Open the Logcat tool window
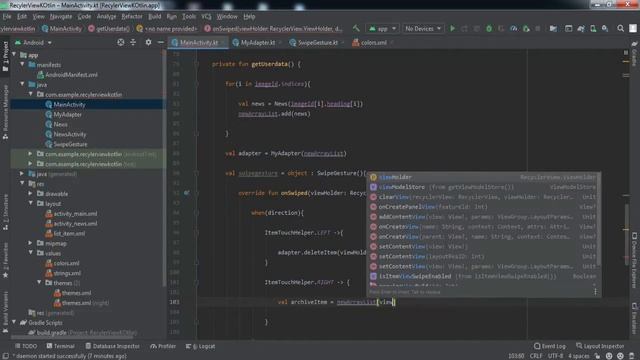The width and height of the screenshot is (640, 360). pyautogui.click(x=201, y=346)
